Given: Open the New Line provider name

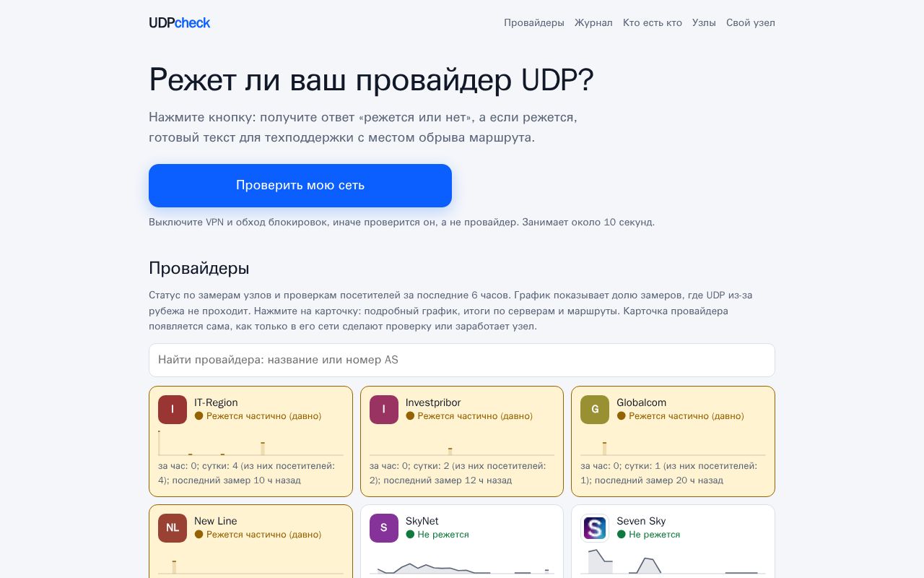Looking at the screenshot, I should point(216,521).
